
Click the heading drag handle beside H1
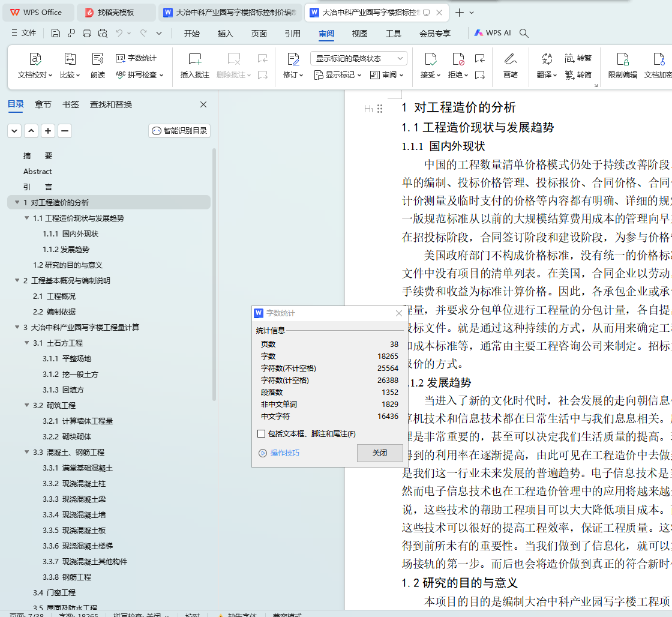pyautogui.click(x=380, y=109)
